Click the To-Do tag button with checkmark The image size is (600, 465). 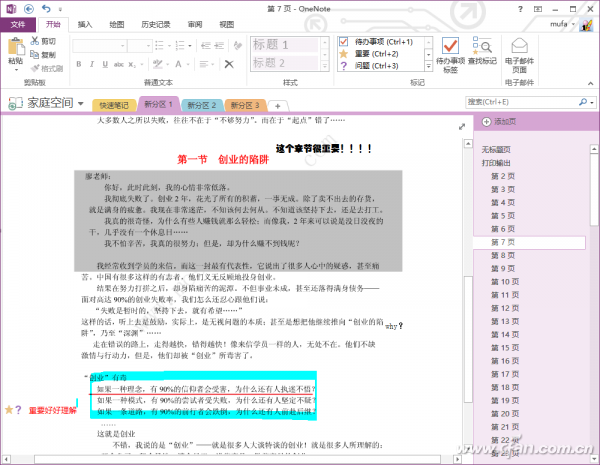coord(449,51)
